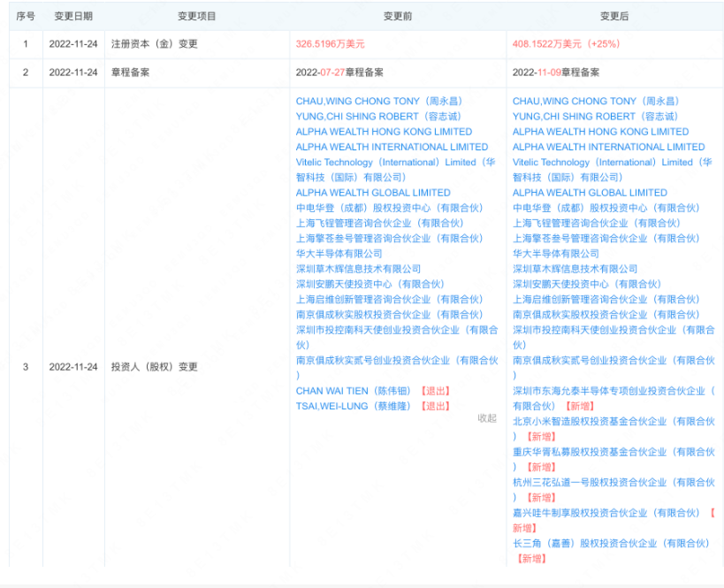This screenshot has height=588, width=724.
Task: Open 中电华登（成都）股权投资中心 in 变更后 column
Action: (x=606, y=208)
